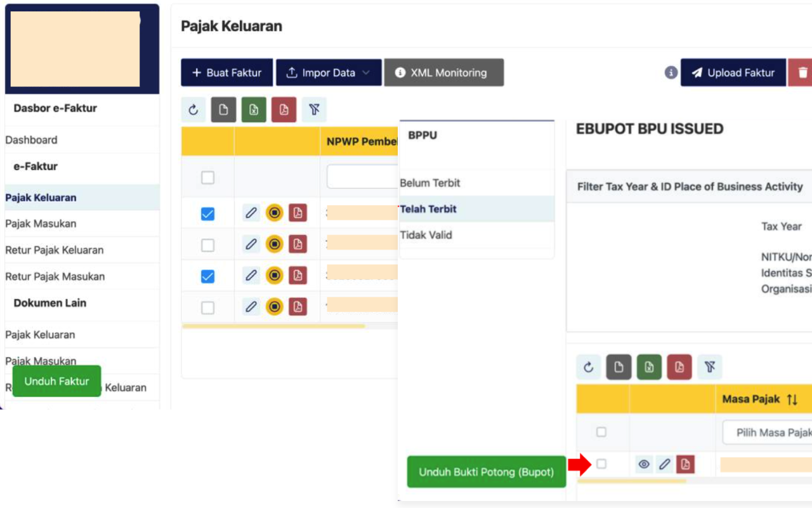Uncheck the third invoice row checkbox

[207, 276]
